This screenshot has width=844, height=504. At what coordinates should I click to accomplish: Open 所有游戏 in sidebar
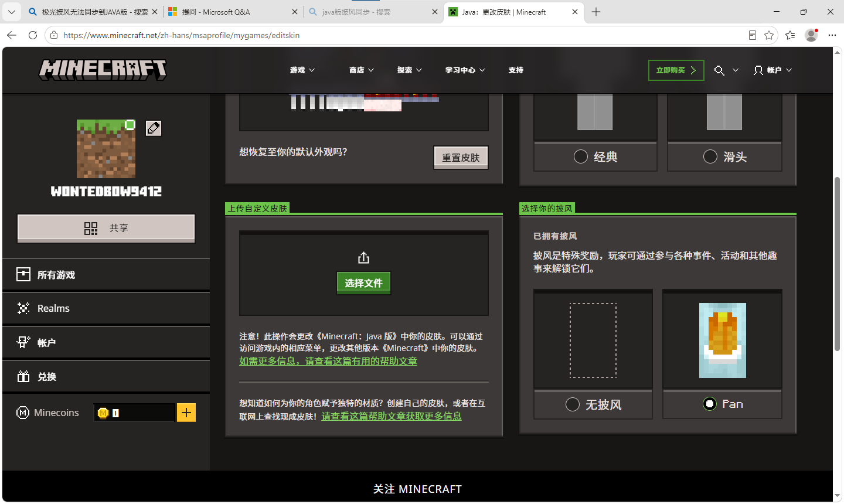click(106, 274)
